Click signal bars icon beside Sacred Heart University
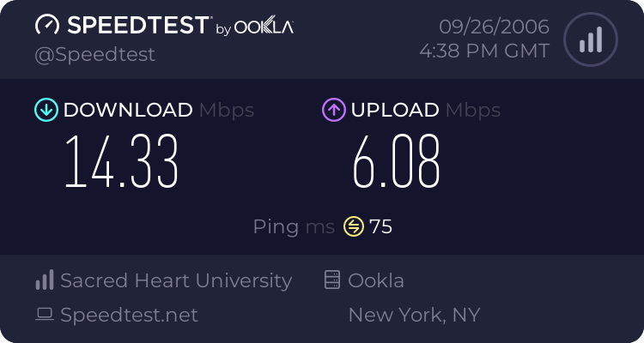Screen dimensions: 644x343 click(x=45, y=280)
